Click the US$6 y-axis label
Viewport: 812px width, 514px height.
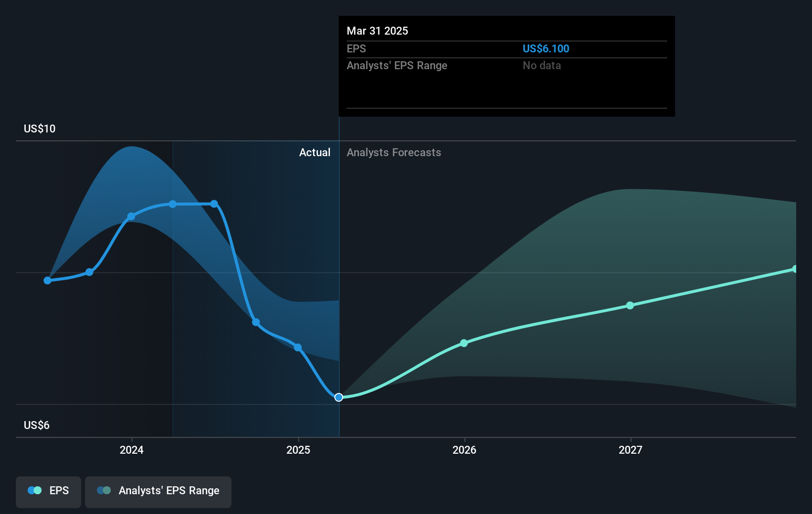37,425
